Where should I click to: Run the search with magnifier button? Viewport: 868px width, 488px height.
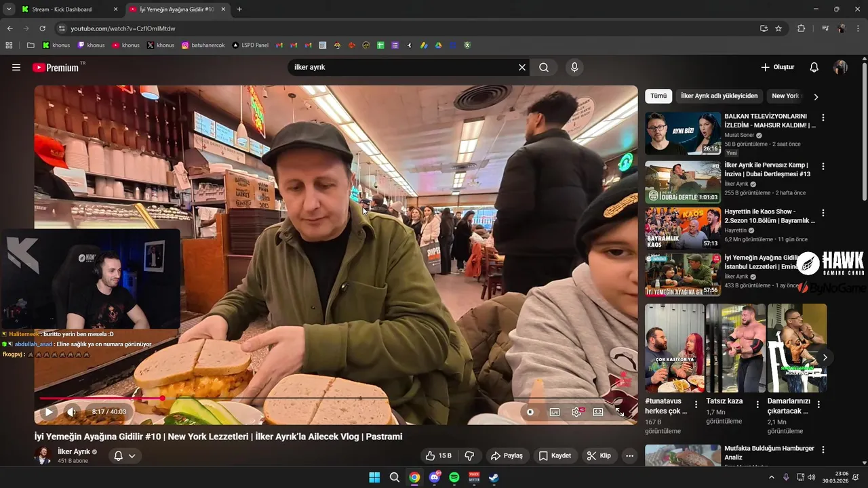pyautogui.click(x=544, y=67)
